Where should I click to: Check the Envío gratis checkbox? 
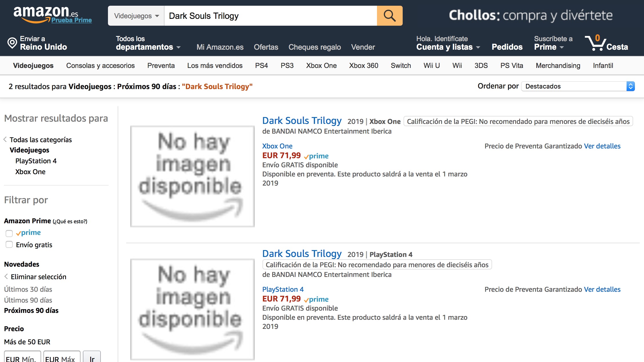pyautogui.click(x=9, y=245)
